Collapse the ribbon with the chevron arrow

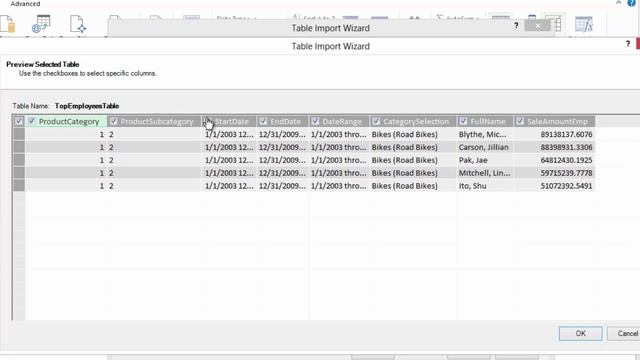point(619,3)
